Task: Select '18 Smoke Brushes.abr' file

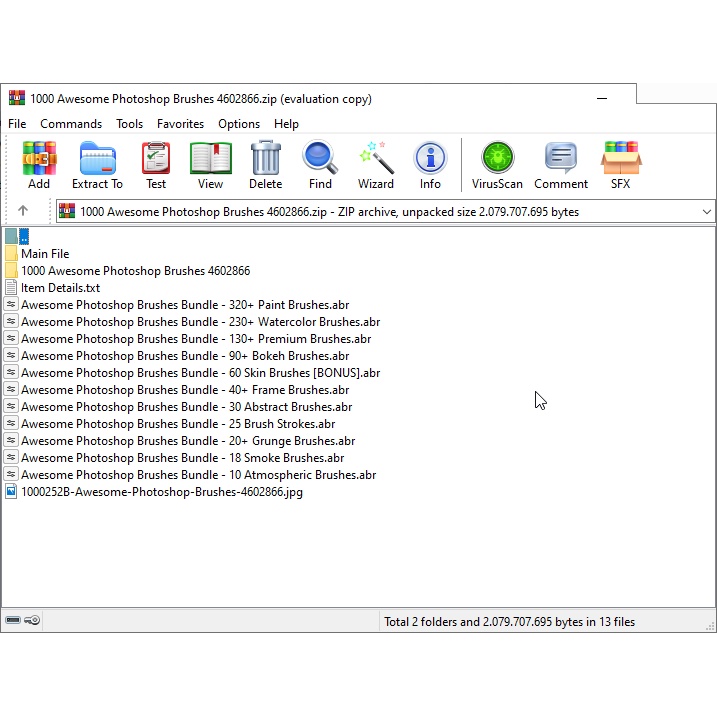Action: (x=182, y=458)
